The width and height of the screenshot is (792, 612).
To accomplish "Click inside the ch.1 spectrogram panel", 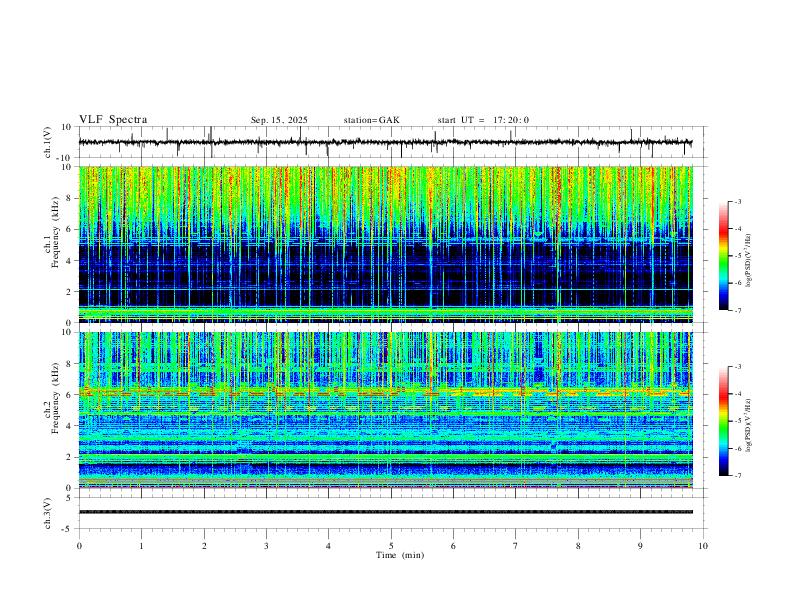I will [x=385, y=244].
